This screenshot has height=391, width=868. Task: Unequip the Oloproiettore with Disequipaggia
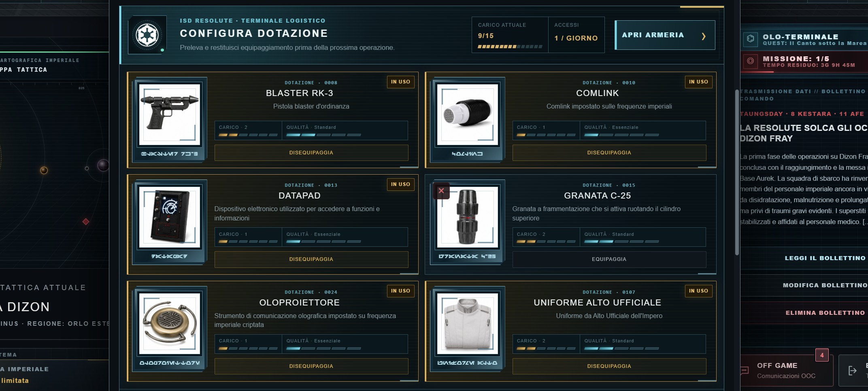click(x=311, y=366)
